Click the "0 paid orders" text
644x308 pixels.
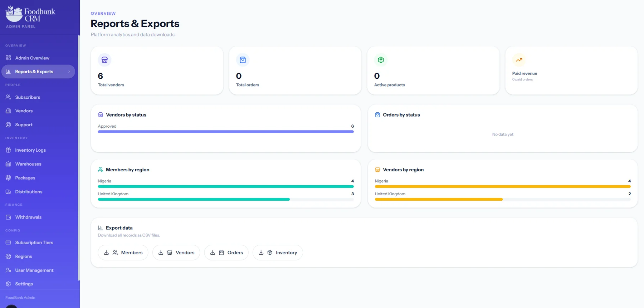(522, 79)
